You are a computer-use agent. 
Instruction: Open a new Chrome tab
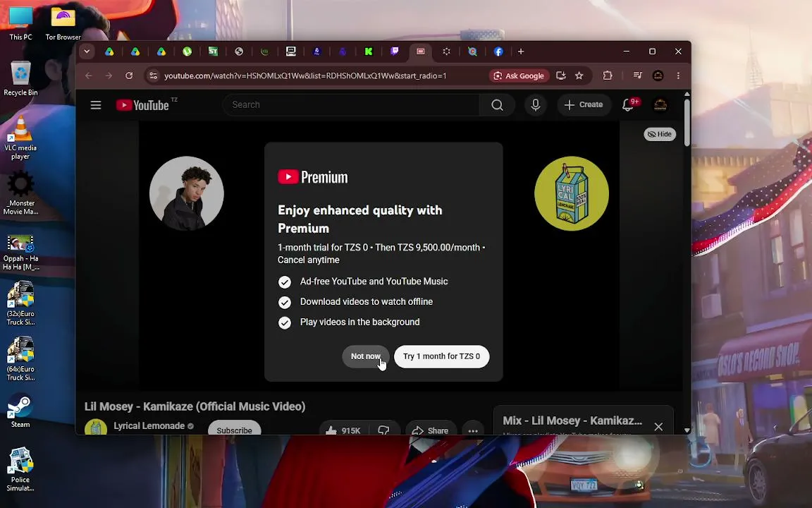coord(521,52)
